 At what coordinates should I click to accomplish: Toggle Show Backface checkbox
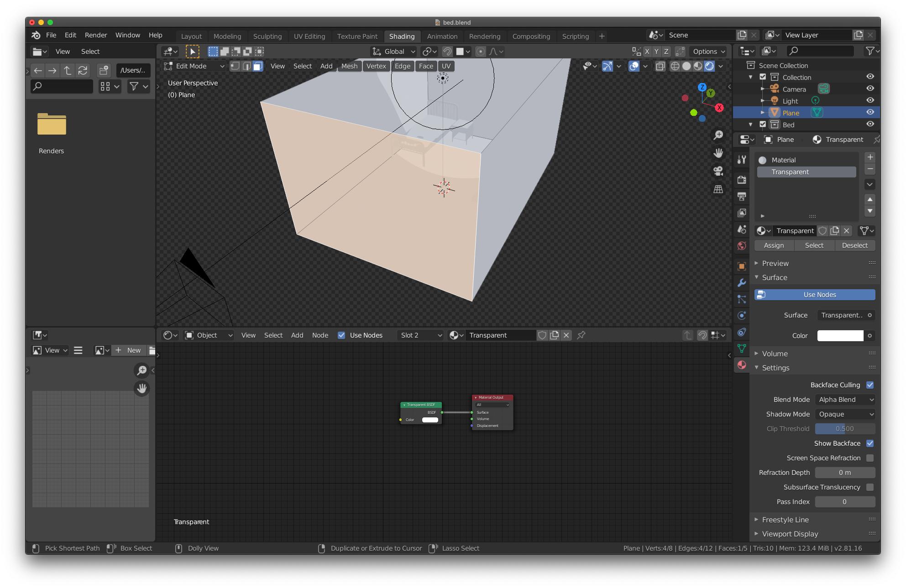pyautogui.click(x=870, y=443)
